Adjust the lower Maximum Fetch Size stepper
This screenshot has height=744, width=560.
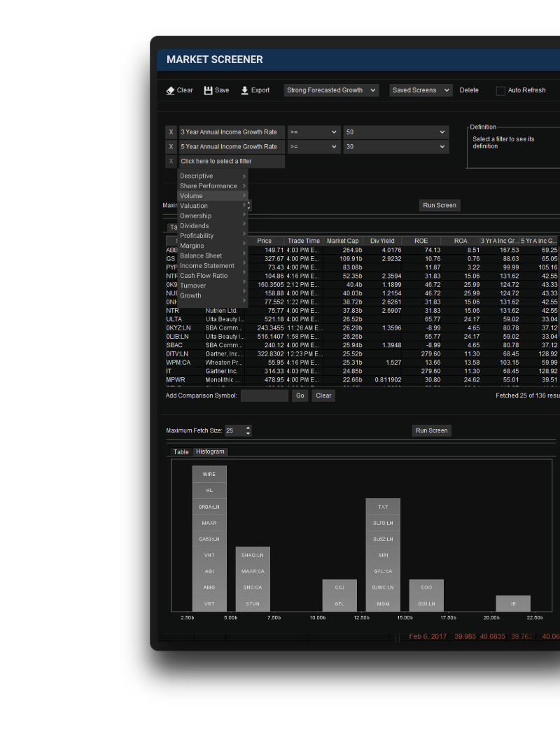click(248, 430)
